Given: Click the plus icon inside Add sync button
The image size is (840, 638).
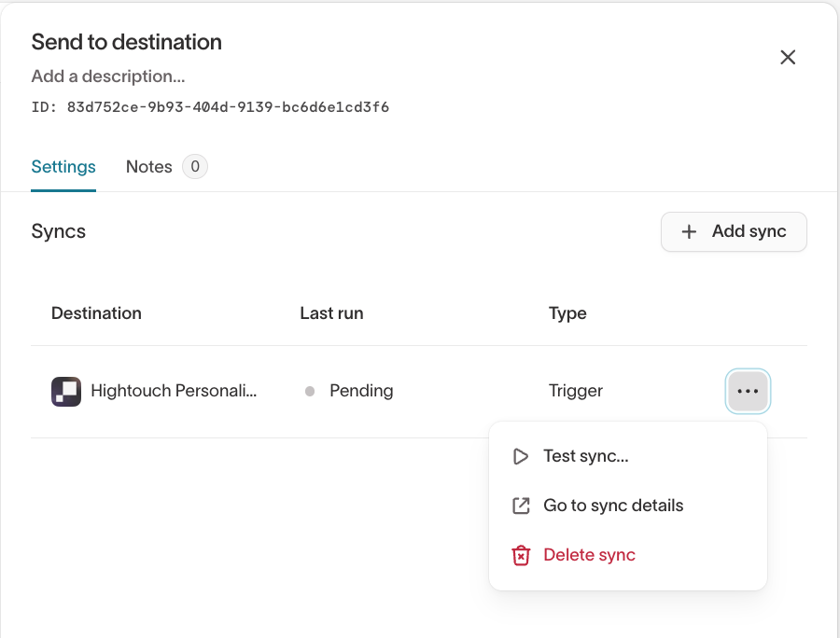Looking at the screenshot, I should (x=688, y=231).
